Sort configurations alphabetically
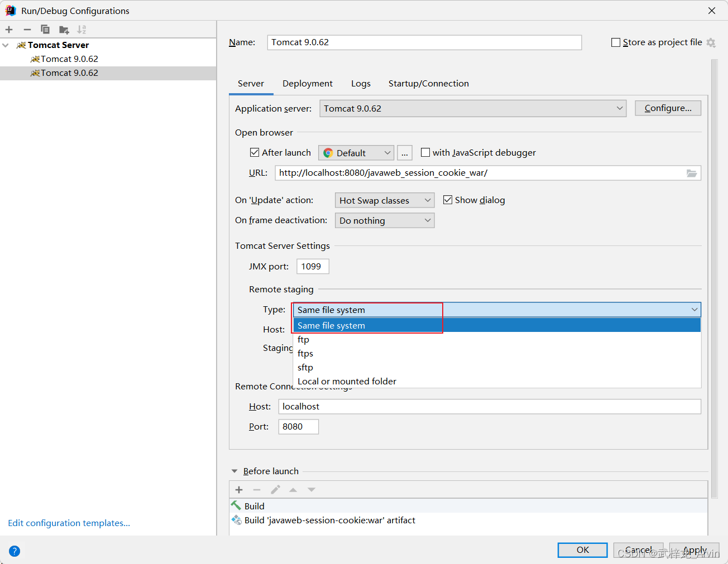The image size is (728, 564). [82, 29]
